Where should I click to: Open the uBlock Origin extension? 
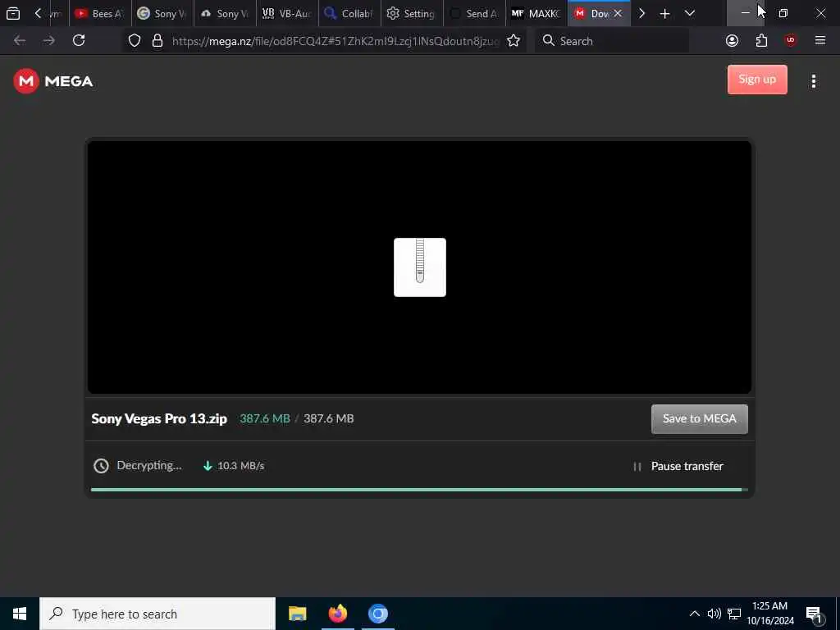(x=791, y=40)
